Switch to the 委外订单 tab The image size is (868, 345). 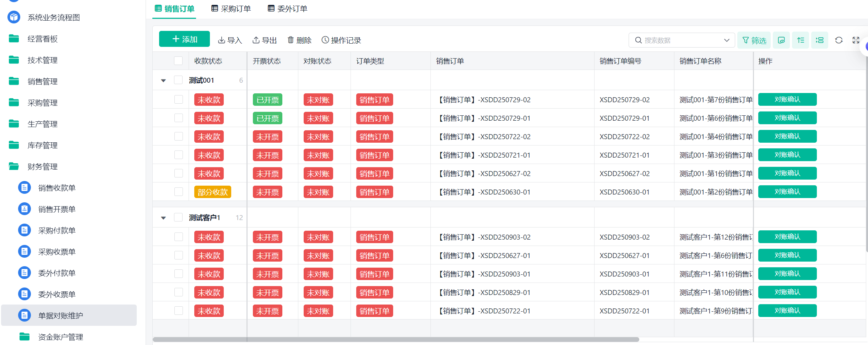click(x=287, y=9)
